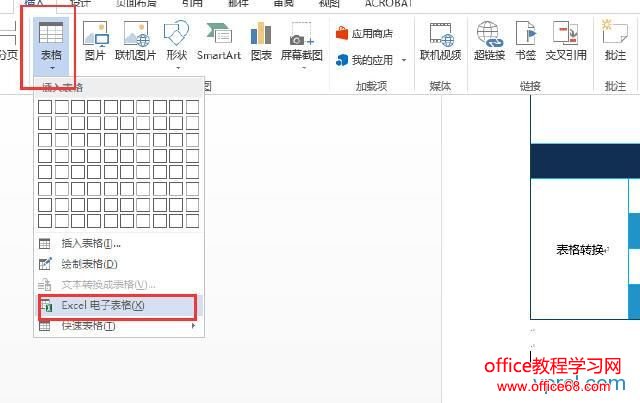Click 我的应用 My Apps button

pyautogui.click(x=364, y=60)
